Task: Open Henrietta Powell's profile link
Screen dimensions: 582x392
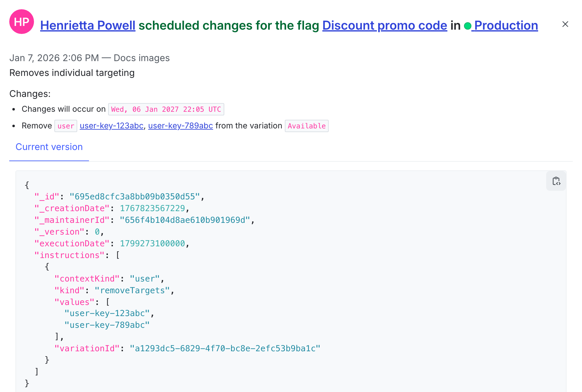Action: point(88,26)
